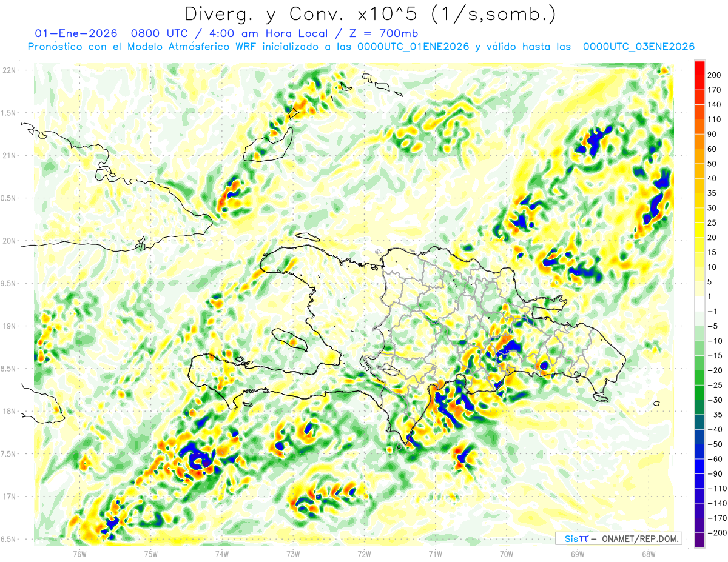The width and height of the screenshot is (728, 562).
Task: Click the longitude label '69W'
Action: pos(578,554)
